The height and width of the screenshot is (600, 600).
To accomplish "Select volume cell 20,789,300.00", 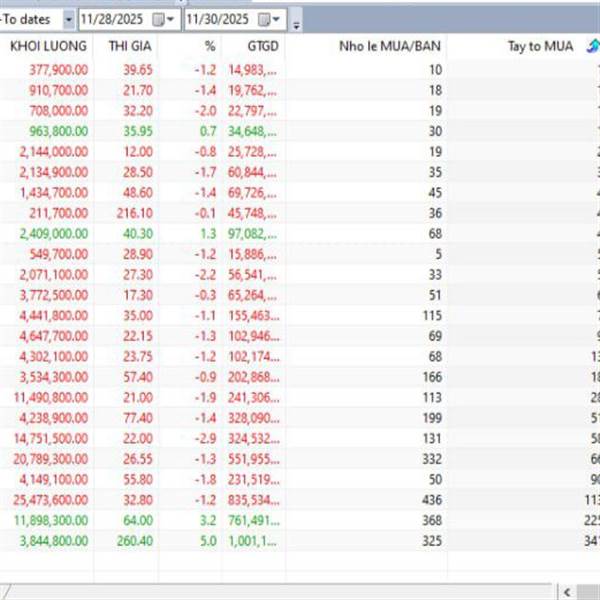I will pos(51,459).
